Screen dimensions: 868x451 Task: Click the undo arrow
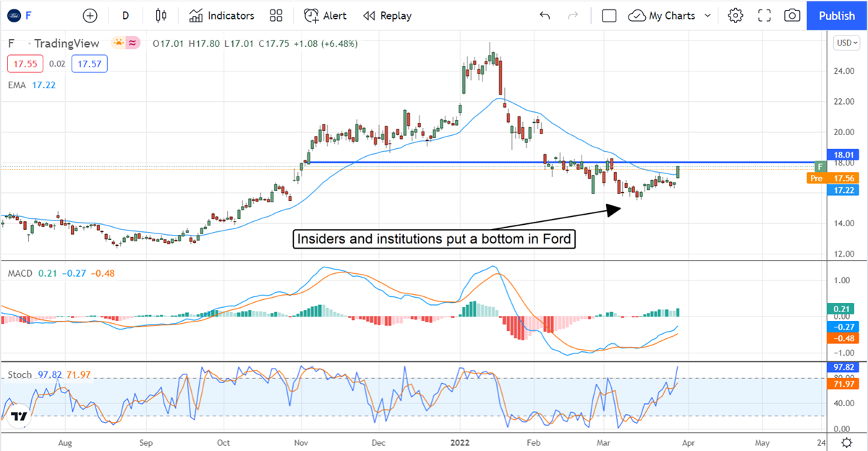[545, 15]
